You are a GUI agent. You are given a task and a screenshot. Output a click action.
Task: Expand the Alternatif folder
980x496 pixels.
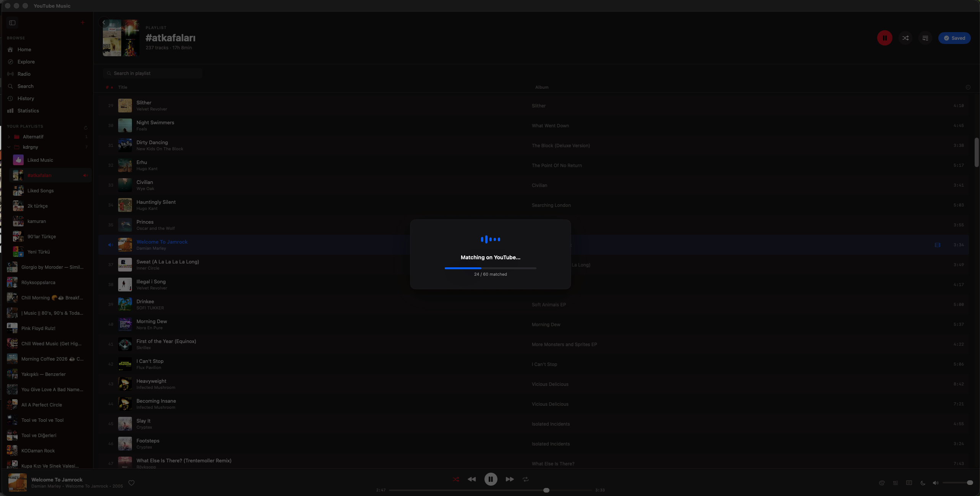coord(9,137)
